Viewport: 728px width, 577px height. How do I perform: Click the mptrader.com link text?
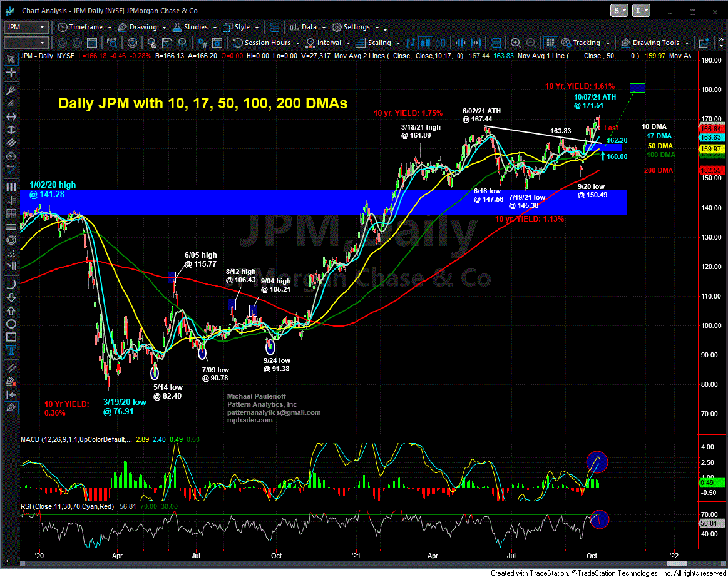click(250, 420)
